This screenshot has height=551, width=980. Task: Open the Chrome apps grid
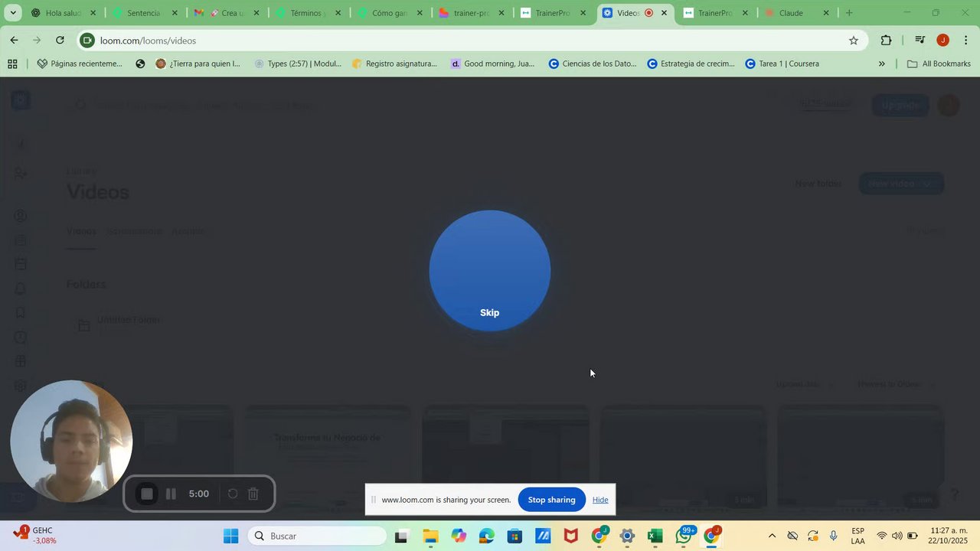[12, 64]
